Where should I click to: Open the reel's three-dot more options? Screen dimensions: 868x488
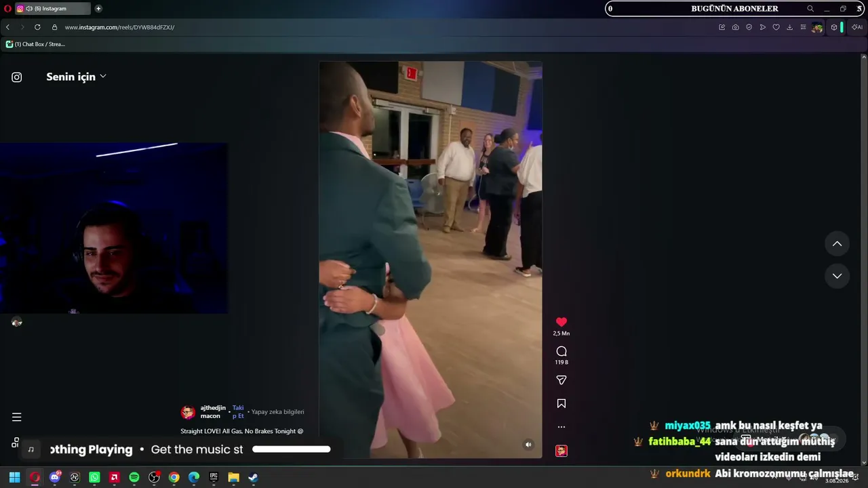click(x=561, y=427)
